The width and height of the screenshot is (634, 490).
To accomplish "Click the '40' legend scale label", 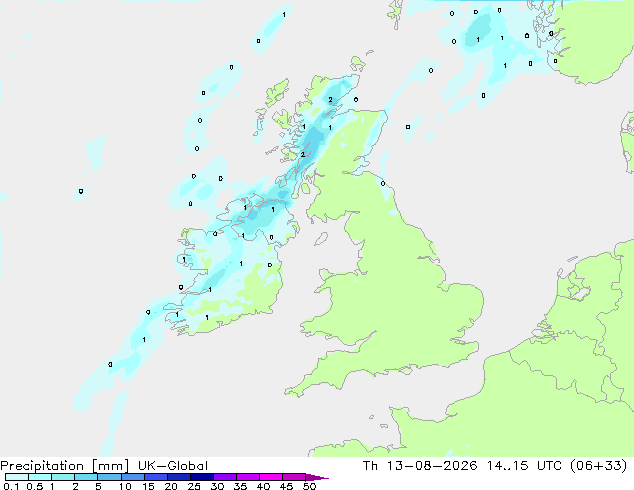I will click(263, 486).
